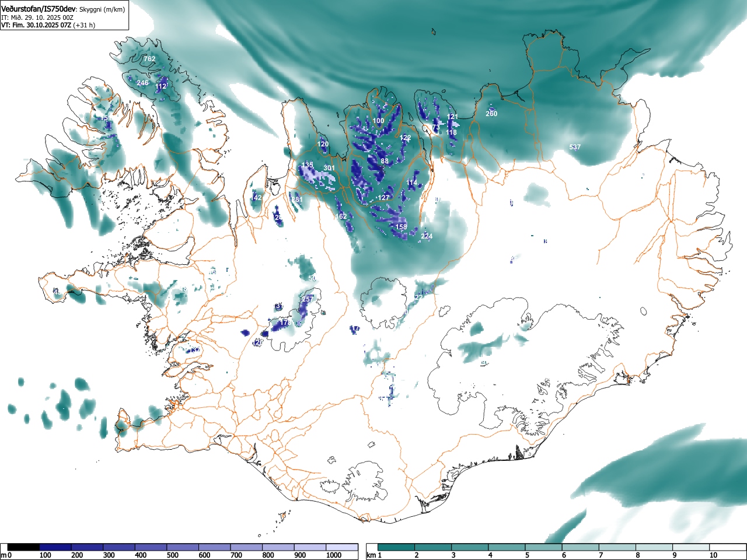Click the visibility value 112 on the map
This screenshot has width=747, height=560.
pos(161,86)
